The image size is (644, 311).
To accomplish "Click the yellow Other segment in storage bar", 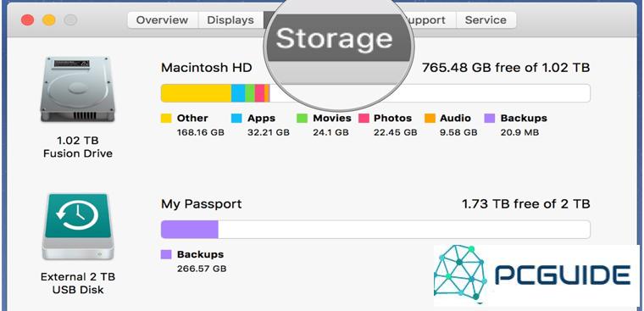I will tap(196, 93).
